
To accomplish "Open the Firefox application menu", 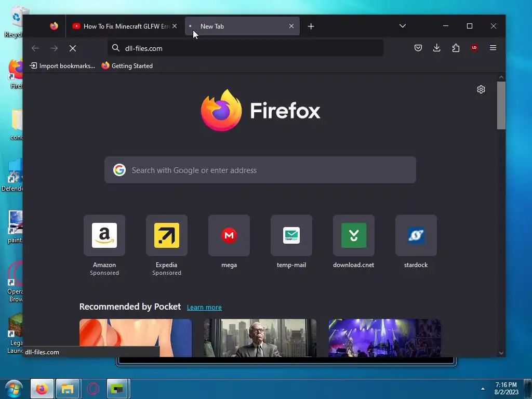I will pos(493,48).
